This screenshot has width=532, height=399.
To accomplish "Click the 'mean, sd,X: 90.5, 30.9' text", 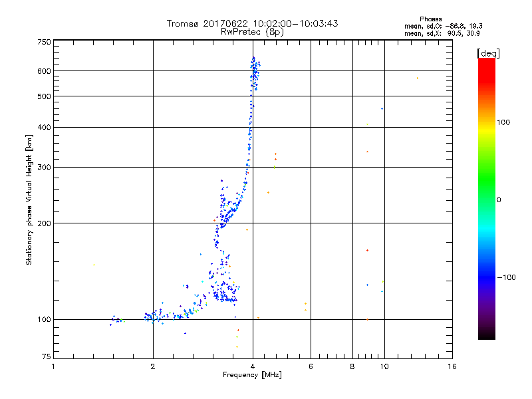I will [442, 33].
